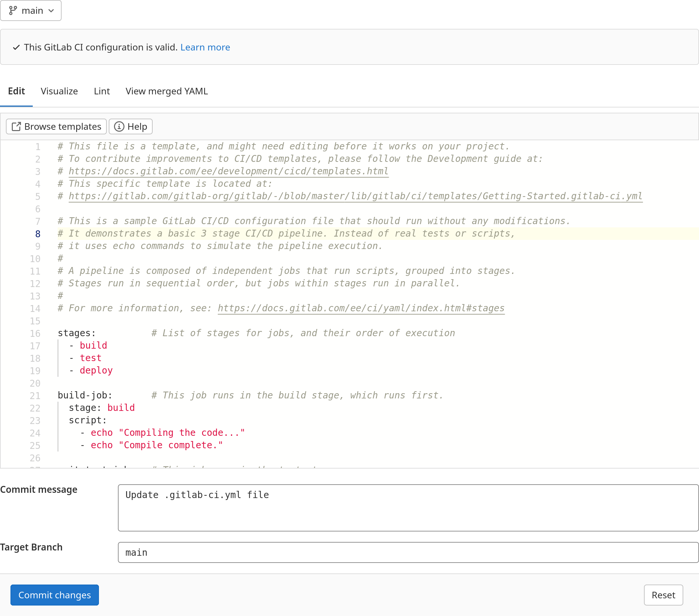Click the GitLab branch icon dropdown
The image size is (699, 616).
point(31,10)
